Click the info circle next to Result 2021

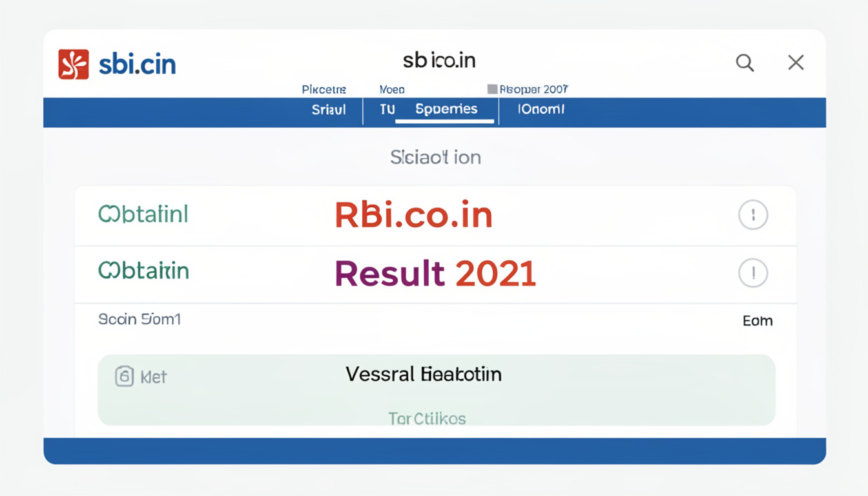(x=752, y=273)
